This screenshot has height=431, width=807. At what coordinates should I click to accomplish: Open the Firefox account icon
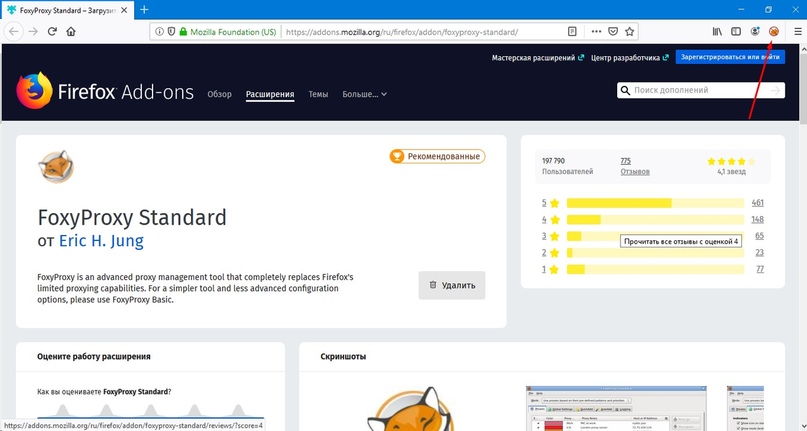pos(755,31)
